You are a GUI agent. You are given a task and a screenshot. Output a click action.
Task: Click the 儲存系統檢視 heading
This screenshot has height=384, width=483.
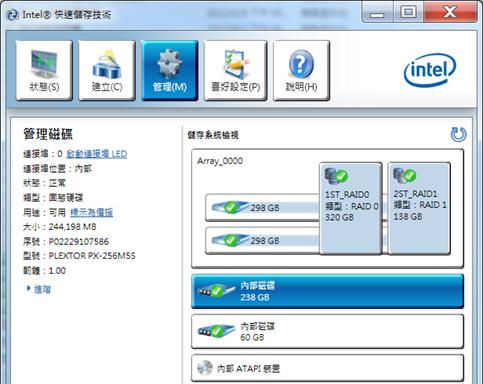213,135
